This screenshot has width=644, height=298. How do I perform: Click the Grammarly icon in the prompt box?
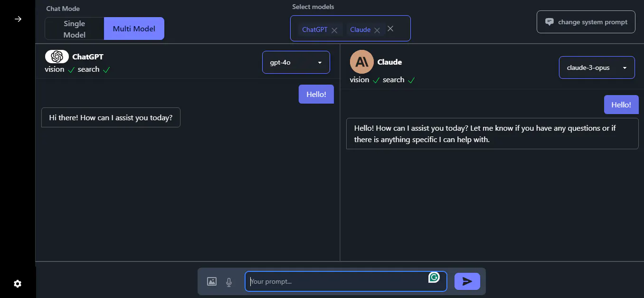pyautogui.click(x=434, y=277)
